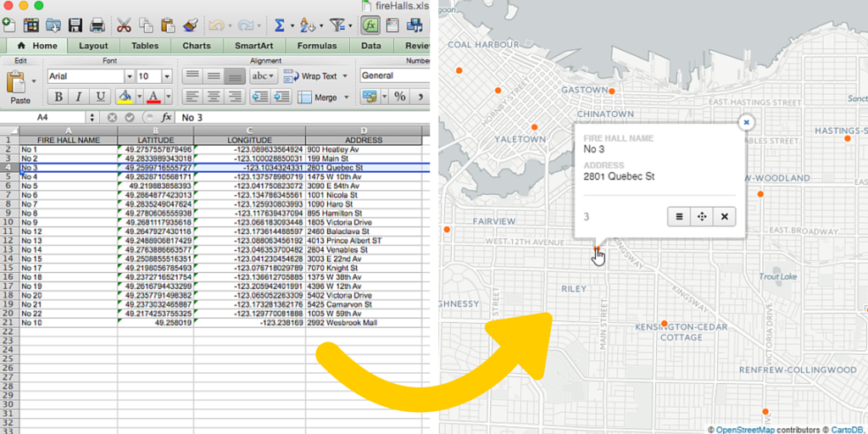Open the Charts ribbon tab
This screenshot has height=434, width=868.
tap(197, 46)
